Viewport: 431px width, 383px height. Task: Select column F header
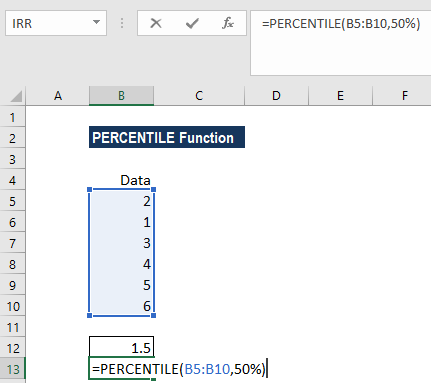point(402,96)
